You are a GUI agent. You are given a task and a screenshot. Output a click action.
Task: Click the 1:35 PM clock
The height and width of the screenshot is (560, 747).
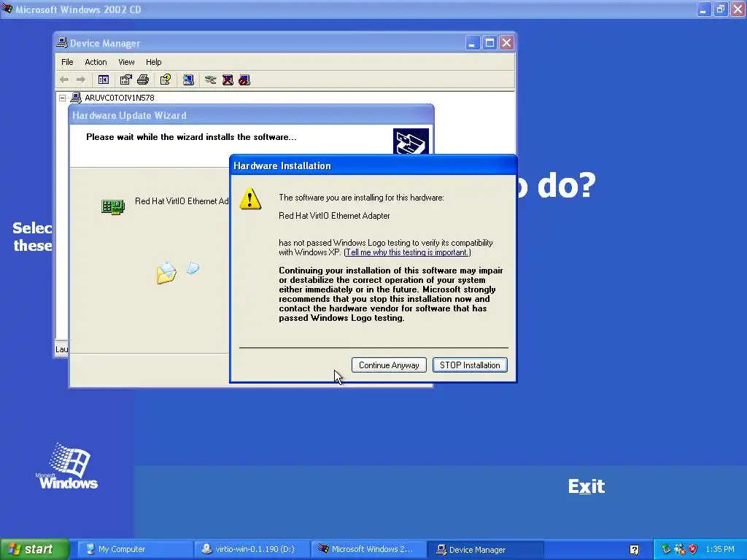point(720,549)
